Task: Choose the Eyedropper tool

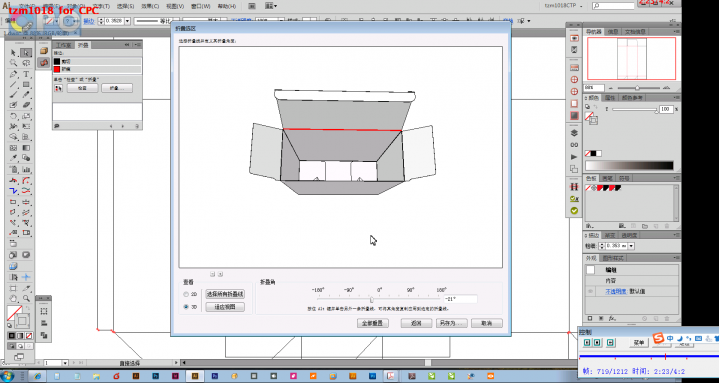Action: [13, 158]
